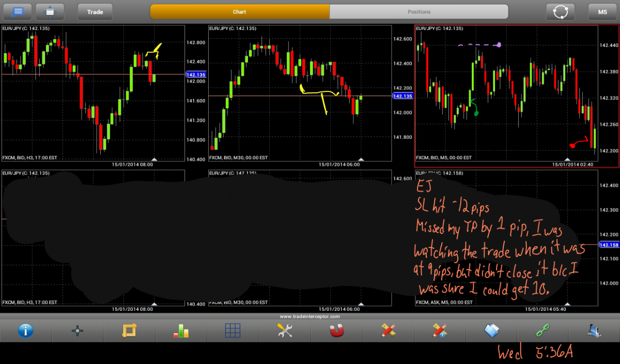Viewport: 620px width, 364px height.
Task: Toggle the red magnet snap tool
Action: [336, 330]
